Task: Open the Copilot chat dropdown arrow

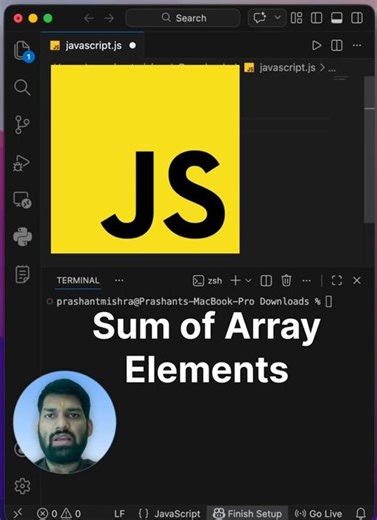Action: click(x=277, y=17)
